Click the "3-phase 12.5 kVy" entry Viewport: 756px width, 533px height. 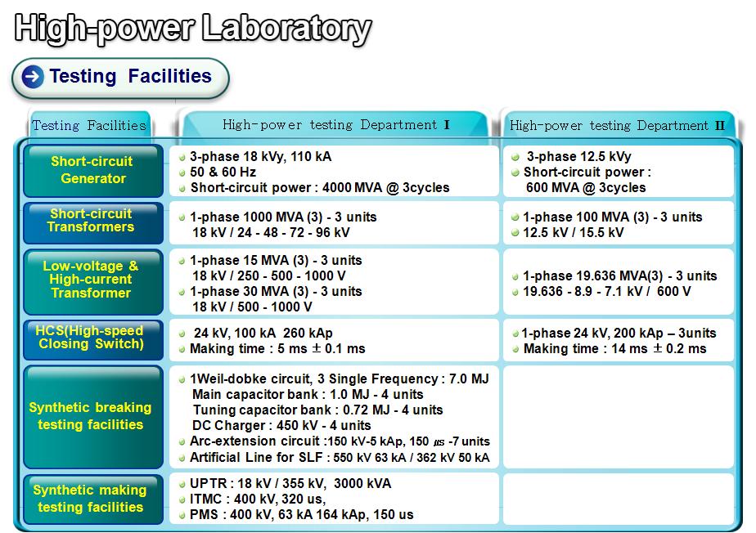click(578, 157)
